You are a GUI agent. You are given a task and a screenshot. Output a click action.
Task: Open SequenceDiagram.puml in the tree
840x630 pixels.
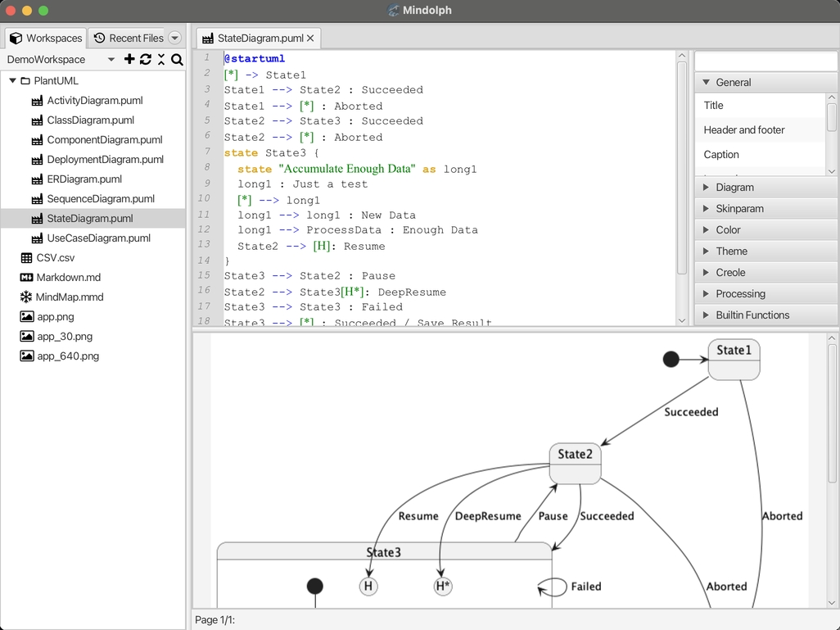coord(101,199)
